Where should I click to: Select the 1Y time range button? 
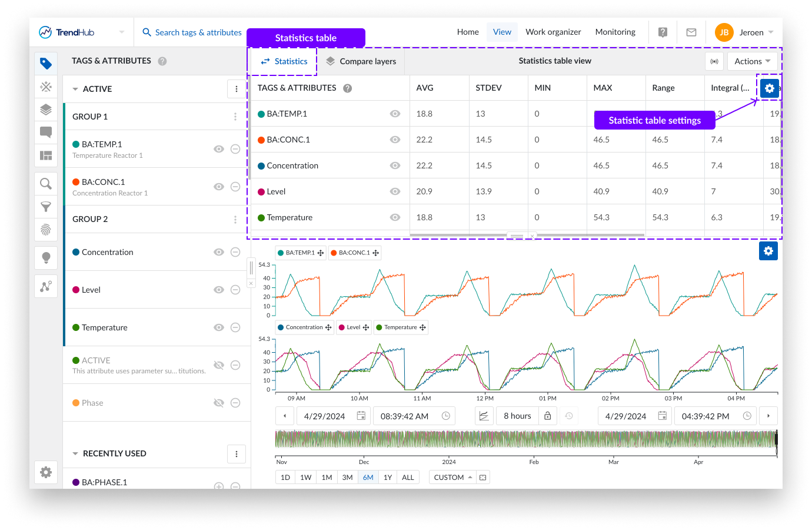(388, 478)
